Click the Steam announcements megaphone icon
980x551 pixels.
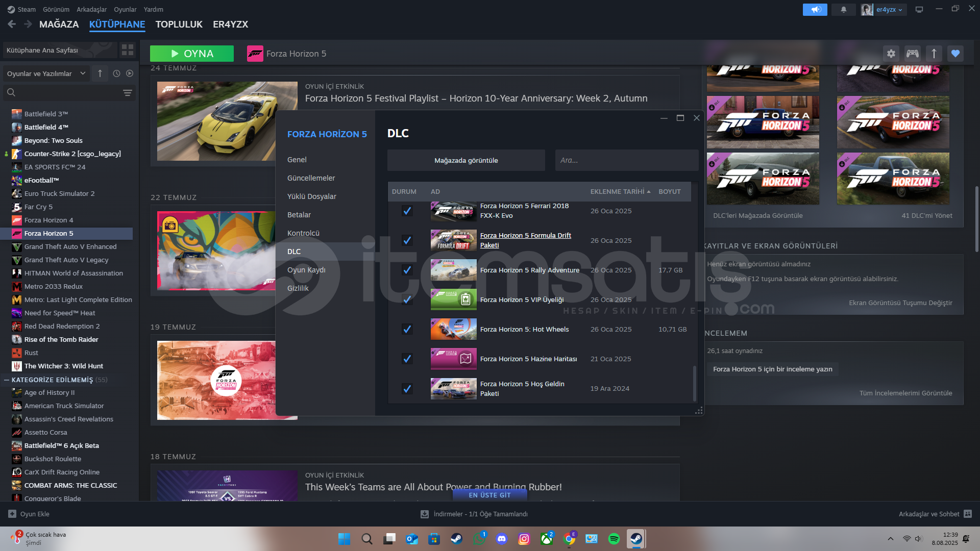[815, 9]
